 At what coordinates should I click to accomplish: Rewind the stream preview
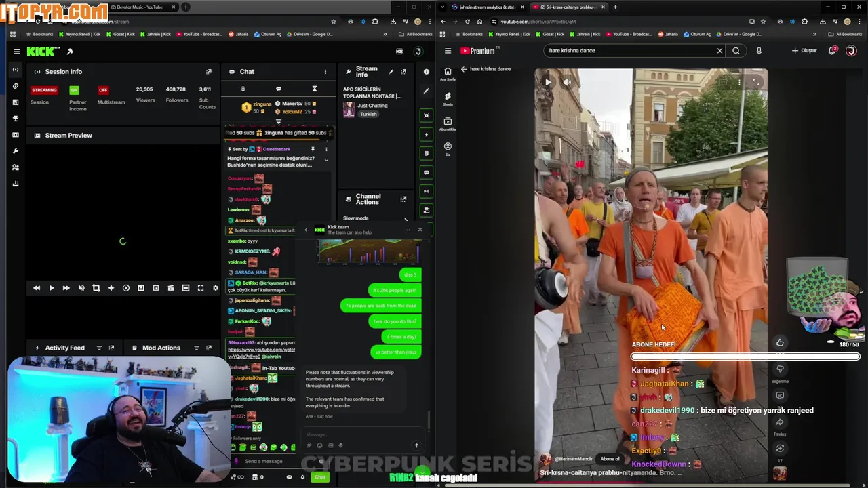(37, 288)
